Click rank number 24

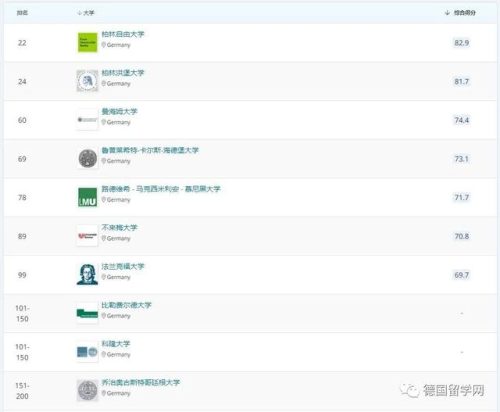tap(22, 81)
